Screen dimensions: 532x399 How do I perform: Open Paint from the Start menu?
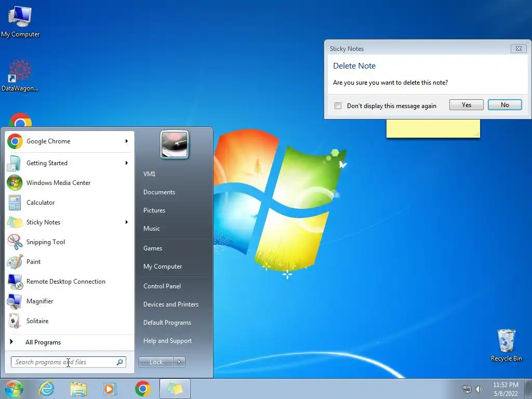[70, 262]
